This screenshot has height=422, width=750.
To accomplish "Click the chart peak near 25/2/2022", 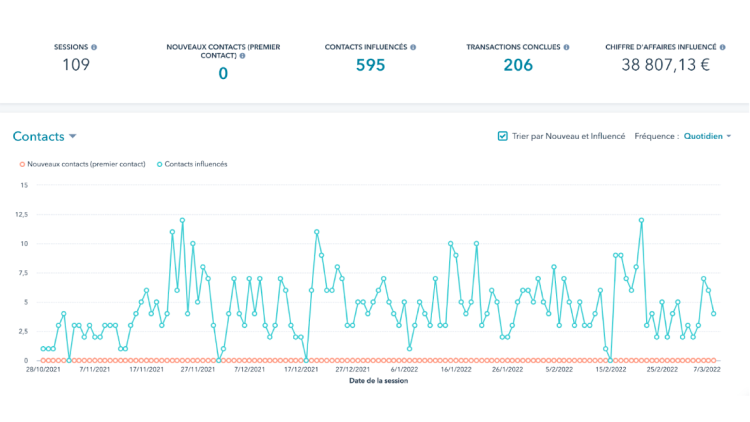I will 640,220.
